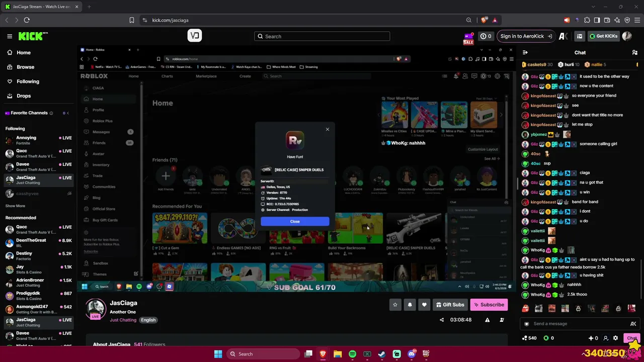644x362 pixels.
Task: Open the SALE shop icon
Action: click(x=468, y=38)
